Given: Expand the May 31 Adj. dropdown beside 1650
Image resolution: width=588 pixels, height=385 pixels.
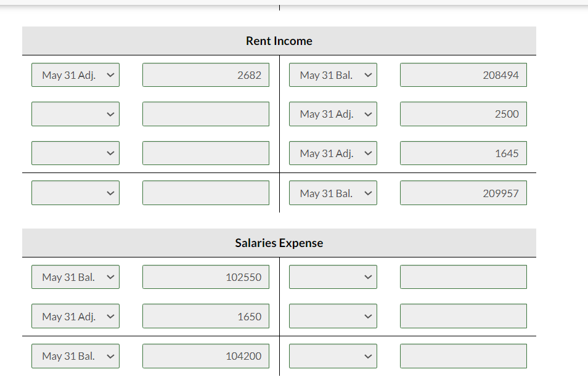Looking at the screenshot, I should 75,316.
